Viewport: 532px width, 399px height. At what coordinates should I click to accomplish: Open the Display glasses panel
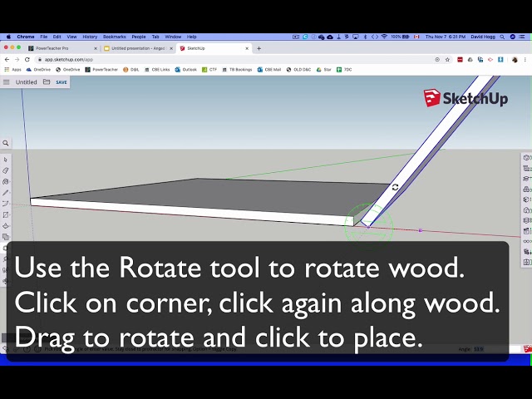[x=526, y=242]
